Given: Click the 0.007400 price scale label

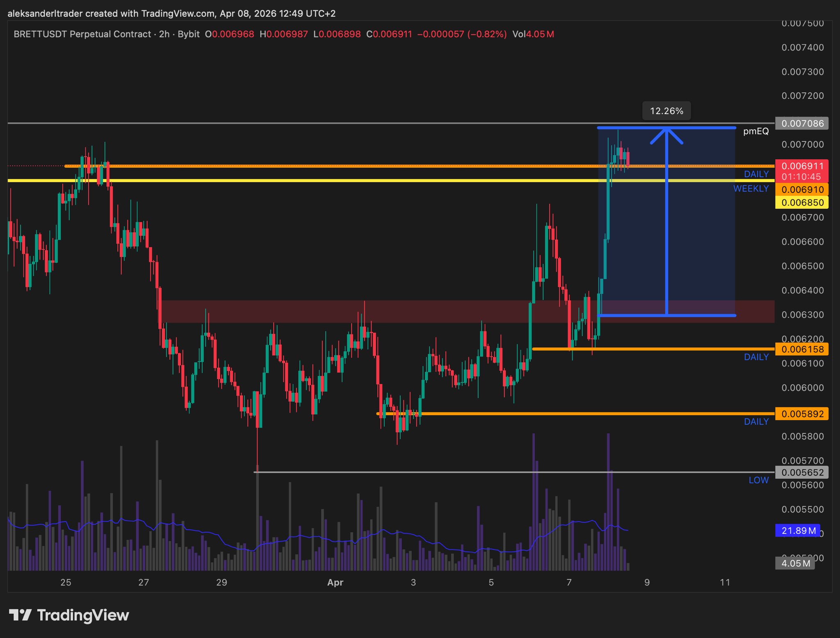Looking at the screenshot, I should pyautogui.click(x=802, y=48).
